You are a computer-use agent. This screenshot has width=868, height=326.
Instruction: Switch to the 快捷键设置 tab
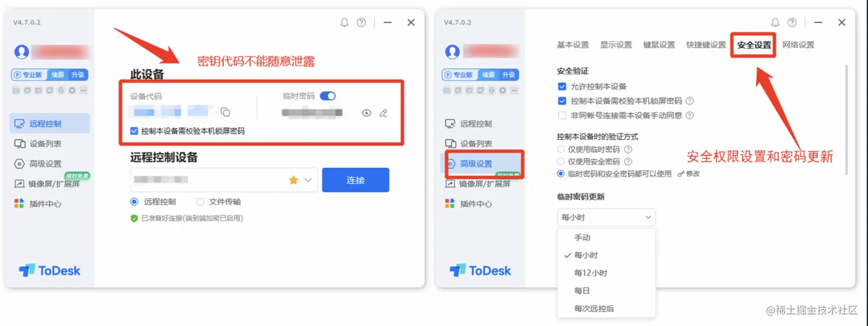706,45
